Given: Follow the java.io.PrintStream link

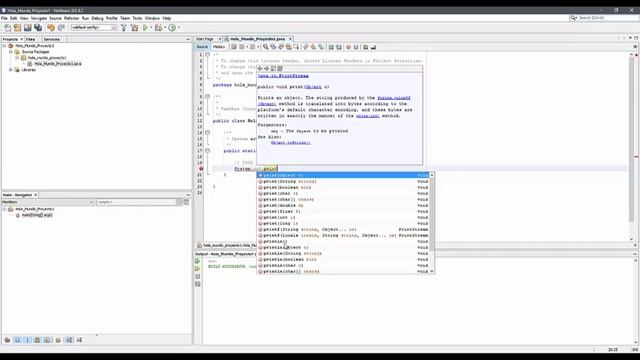Looking at the screenshot, I should 283,76.
